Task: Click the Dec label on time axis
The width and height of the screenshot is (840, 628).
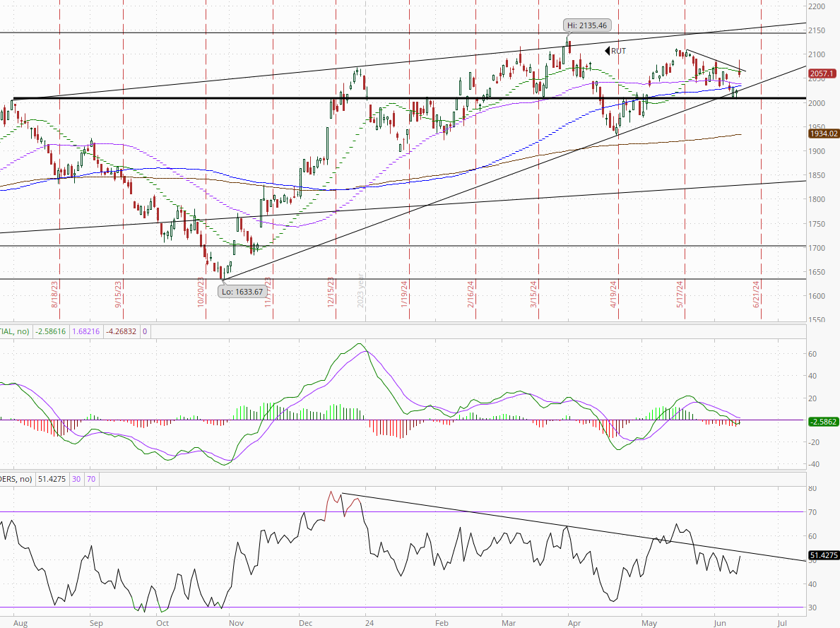Action: tap(305, 623)
